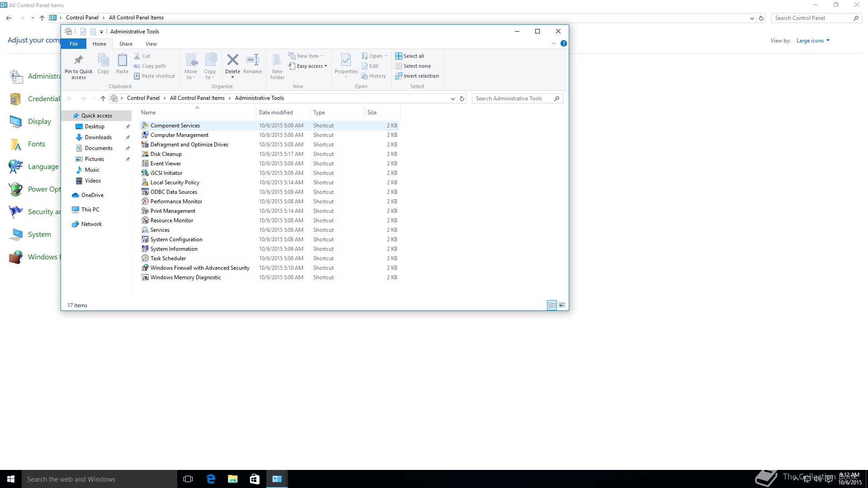This screenshot has width=868, height=488.
Task: Click the Delete icon in the ribbon
Action: coord(232,60)
